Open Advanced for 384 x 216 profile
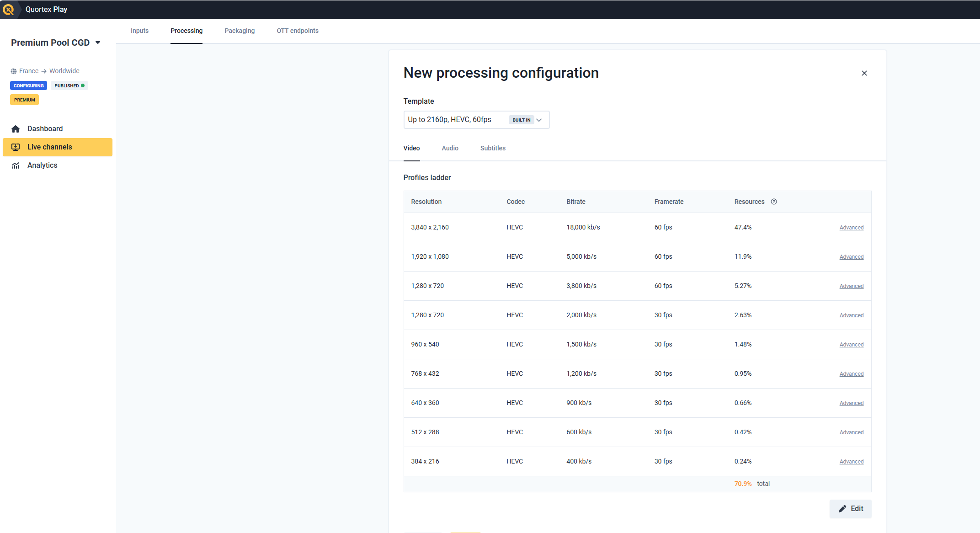Screen dimensions: 980x533 [851, 462]
